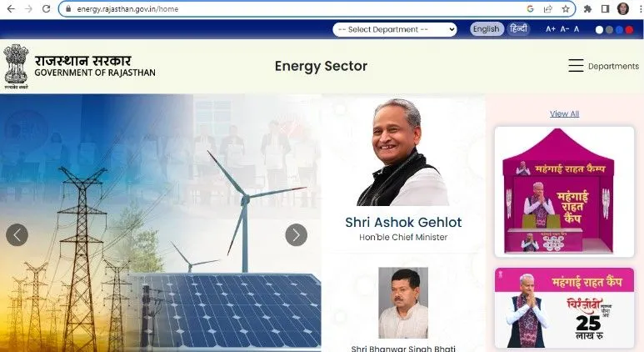Screen dimensions: 644x352
Task: Open the Google icon in address bar
Action: click(530, 8)
